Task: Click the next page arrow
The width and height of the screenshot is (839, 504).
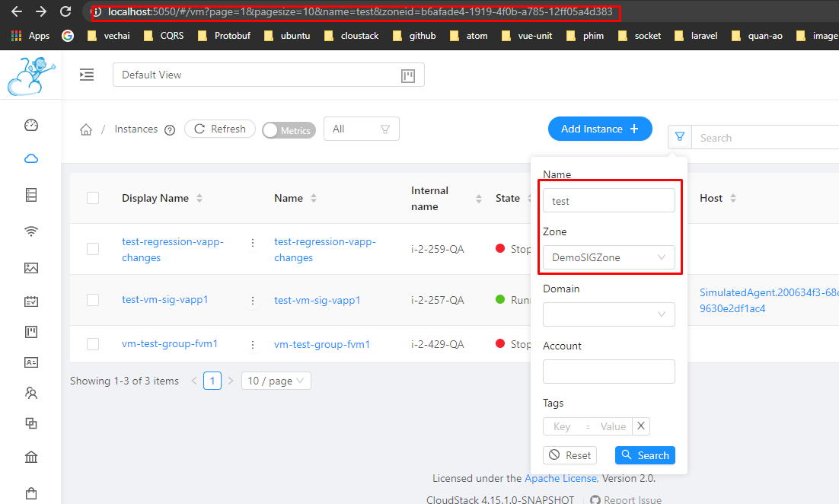Action: (231, 381)
